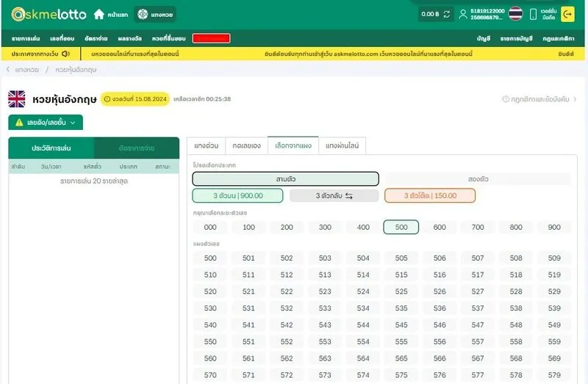The height and width of the screenshot is (384, 588).
Task: Expand the เลขอั้ง/เลขอั้น dropdown
Action: click(46, 123)
